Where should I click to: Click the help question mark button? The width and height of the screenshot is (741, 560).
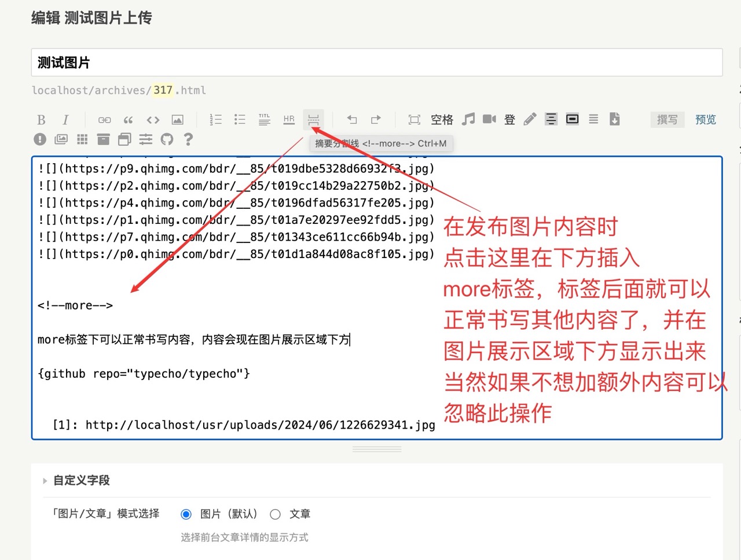pyautogui.click(x=188, y=139)
